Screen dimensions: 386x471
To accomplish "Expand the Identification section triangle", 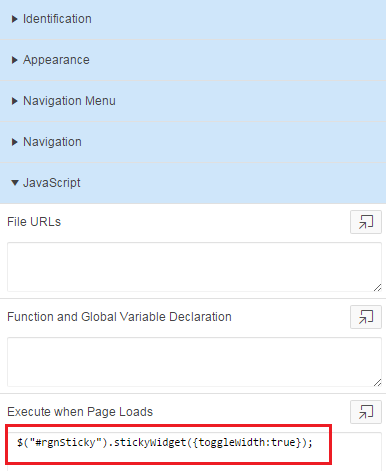I will coord(14,19).
